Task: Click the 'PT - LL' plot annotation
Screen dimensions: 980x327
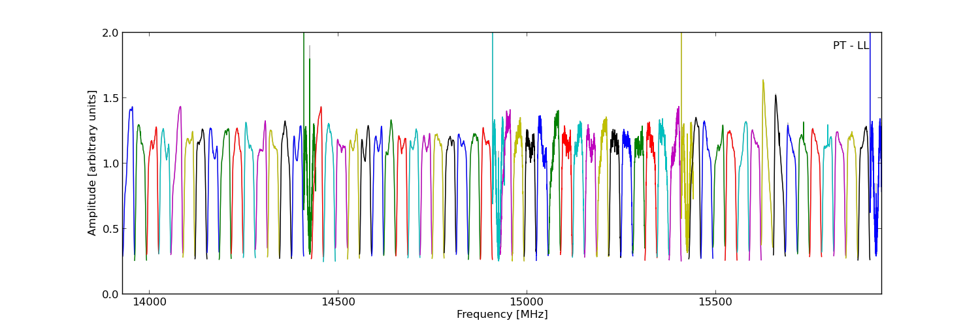Action: coord(850,46)
